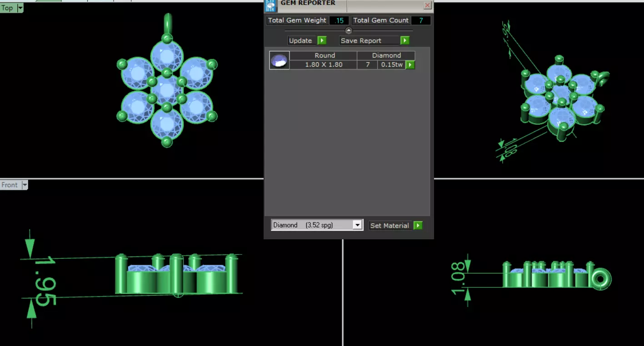Click the Front viewport label
644x346 pixels.
pyautogui.click(x=10, y=185)
